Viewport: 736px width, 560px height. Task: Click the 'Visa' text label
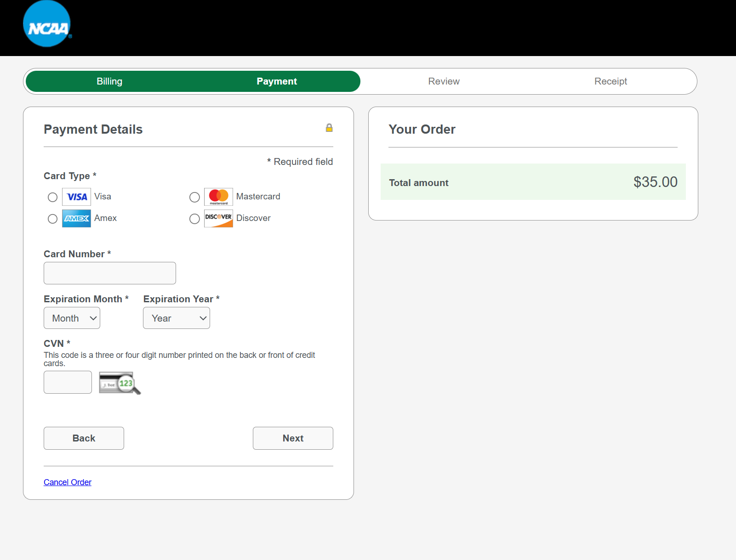[x=103, y=197]
